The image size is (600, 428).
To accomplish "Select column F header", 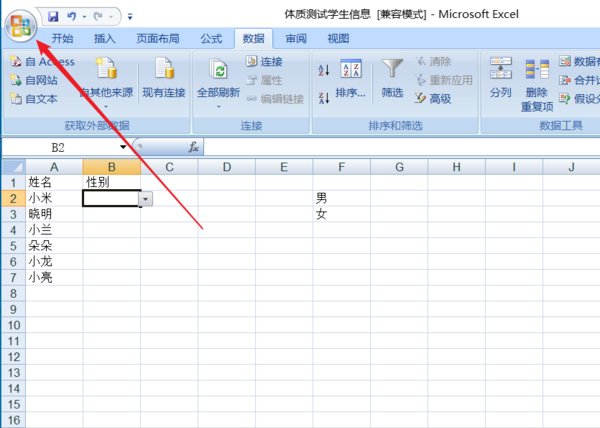I will (342, 167).
